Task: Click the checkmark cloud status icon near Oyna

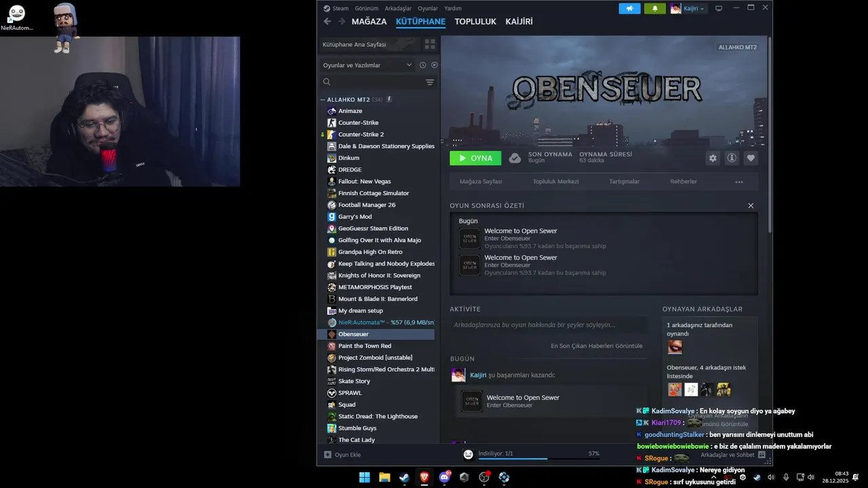Action: pyautogui.click(x=515, y=158)
